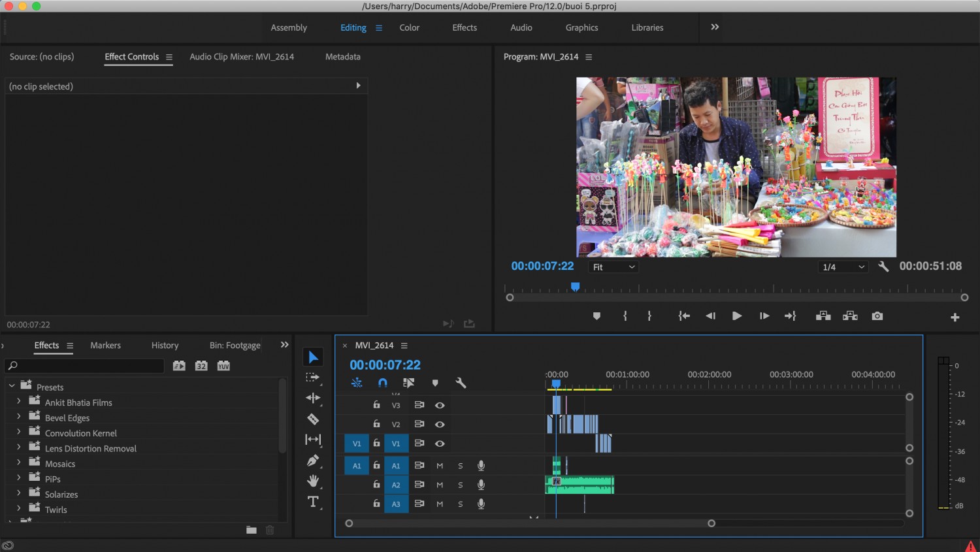Select the Hand tool

[313, 481]
